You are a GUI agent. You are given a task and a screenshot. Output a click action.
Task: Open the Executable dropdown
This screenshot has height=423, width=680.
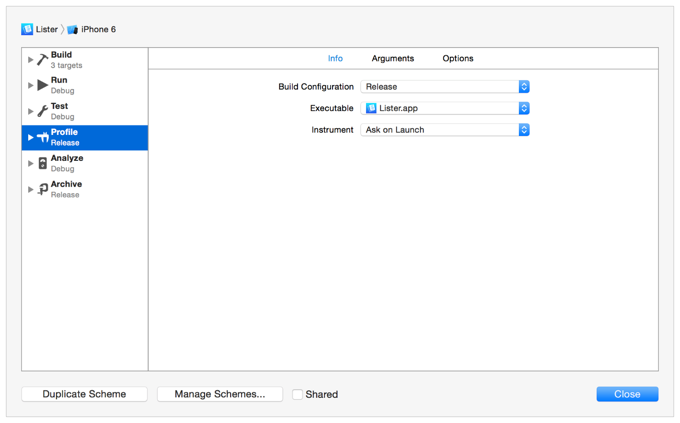point(445,108)
